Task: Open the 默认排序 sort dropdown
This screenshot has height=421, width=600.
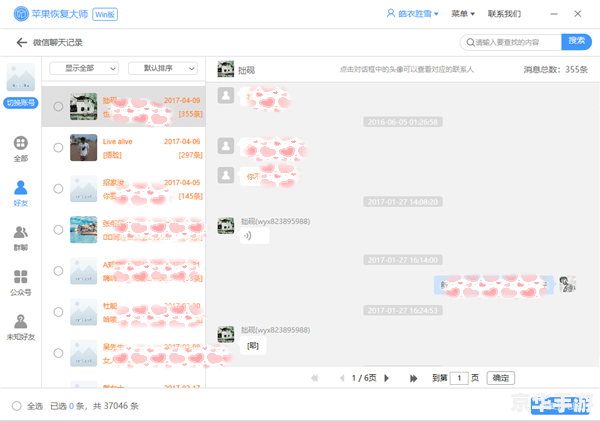Action: [x=163, y=69]
